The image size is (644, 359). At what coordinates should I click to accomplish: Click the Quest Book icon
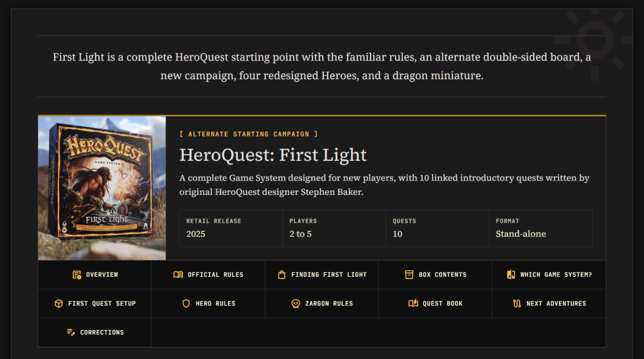413,304
